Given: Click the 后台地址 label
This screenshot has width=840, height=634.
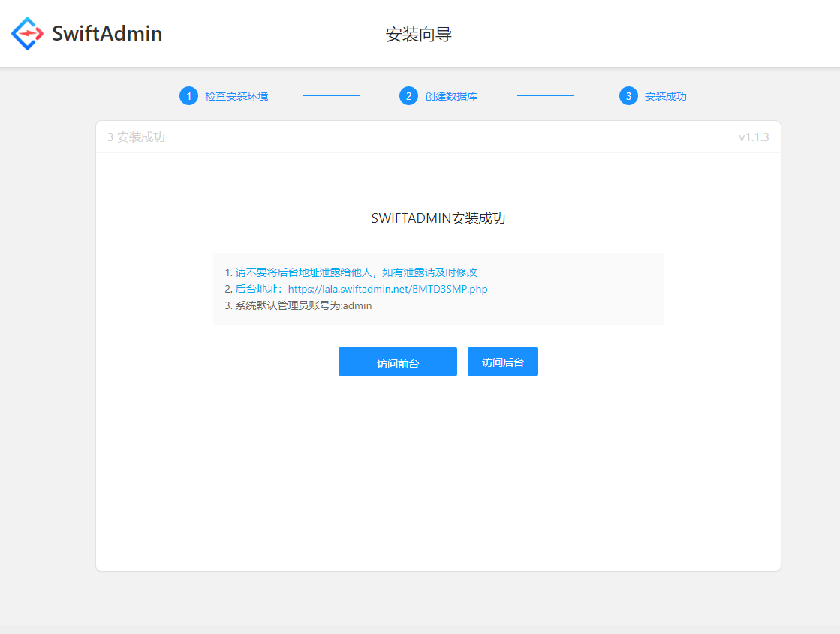Looking at the screenshot, I should tap(259, 289).
